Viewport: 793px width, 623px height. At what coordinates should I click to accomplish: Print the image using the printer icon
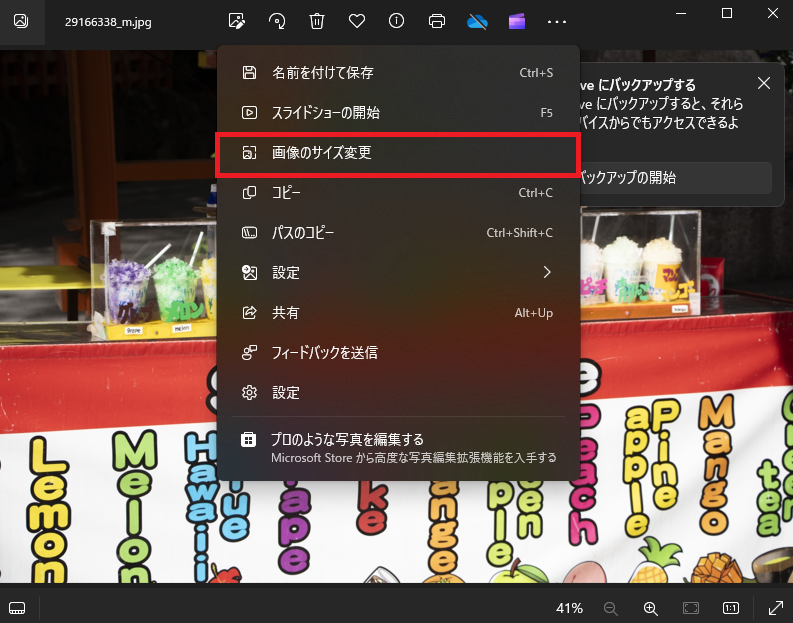point(436,21)
